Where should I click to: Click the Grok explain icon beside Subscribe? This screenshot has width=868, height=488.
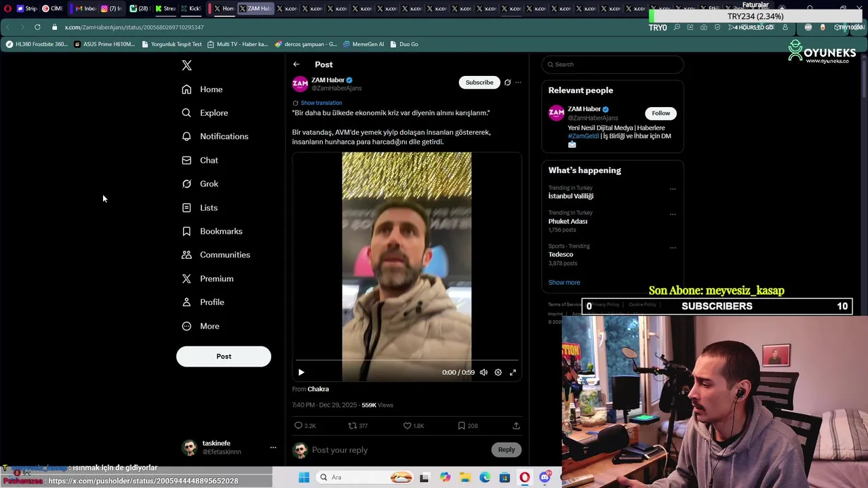click(507, 83)
